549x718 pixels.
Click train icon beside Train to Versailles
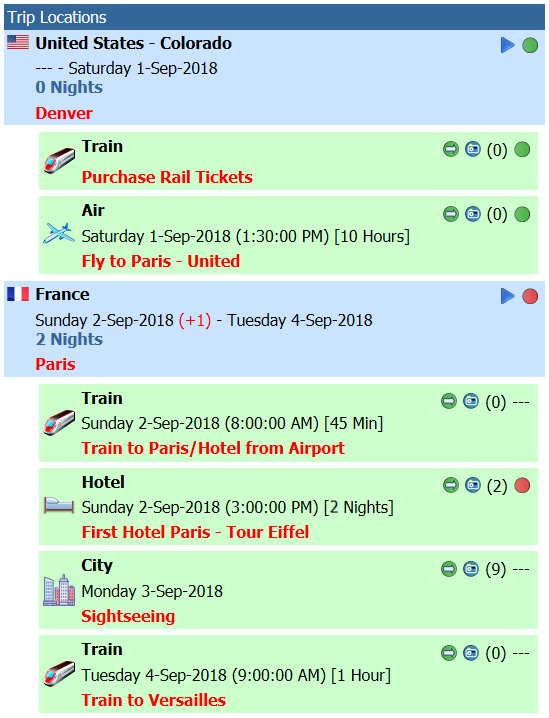[59, 674]
